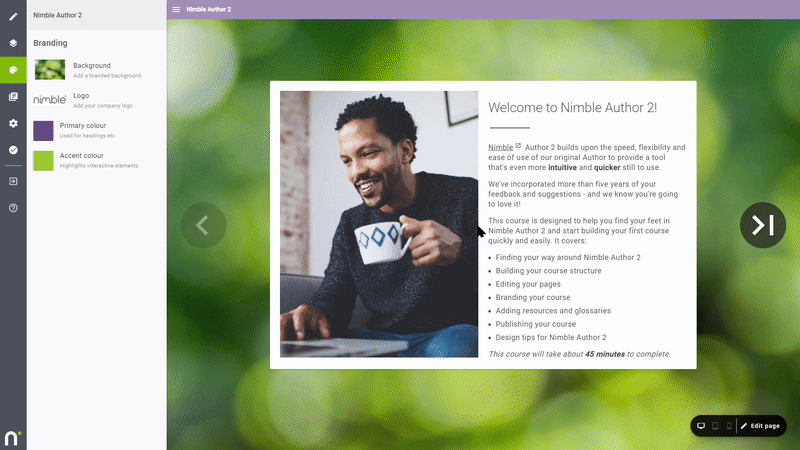Click 'Branding your course' bullet
The height and width of the screenshot is (450, 800).
pos(533,297)
